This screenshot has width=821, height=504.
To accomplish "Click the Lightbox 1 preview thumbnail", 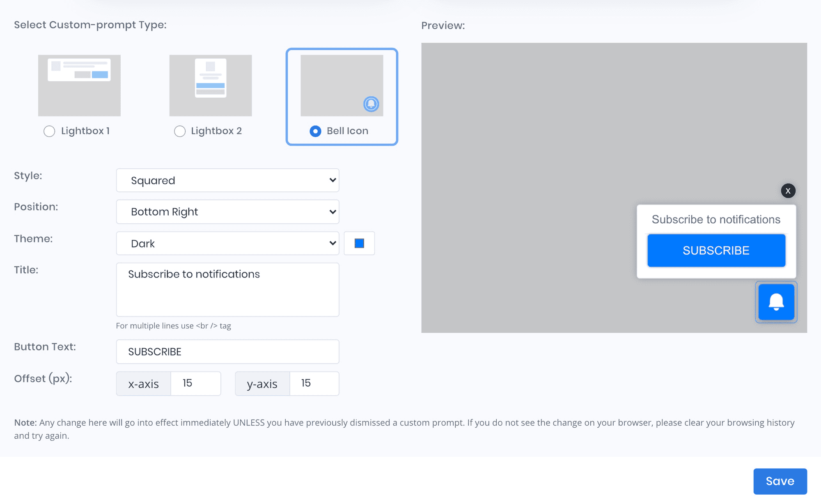I will tap(79, 85).
